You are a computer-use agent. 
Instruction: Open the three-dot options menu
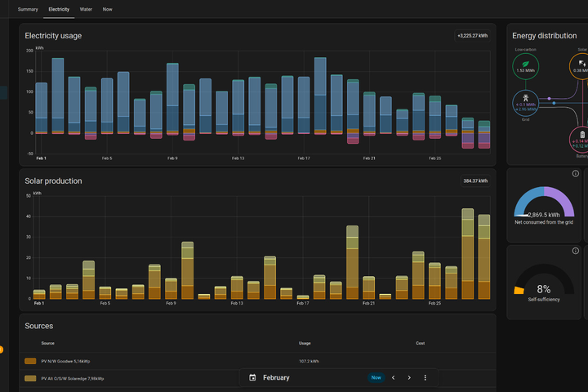[425, 378]
